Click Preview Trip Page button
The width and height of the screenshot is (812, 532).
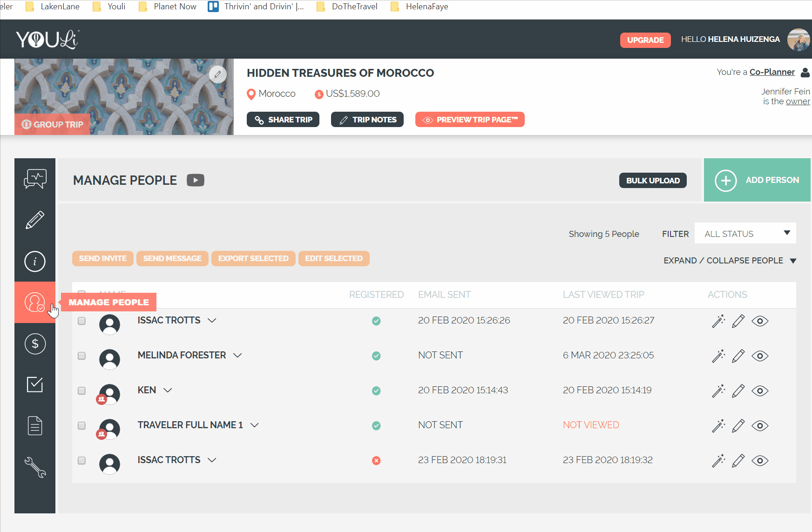tap(470, 120)
